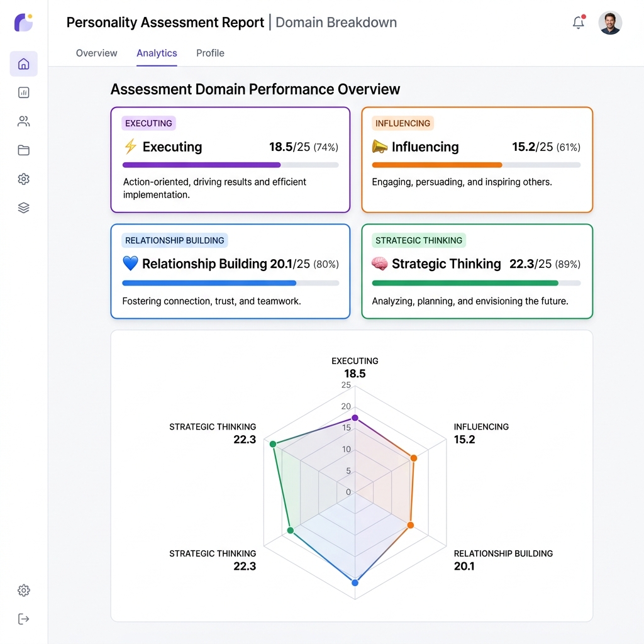Click the home icon in sidebar
The width and height of the screenshot is (644, 644).
point(24,64)
